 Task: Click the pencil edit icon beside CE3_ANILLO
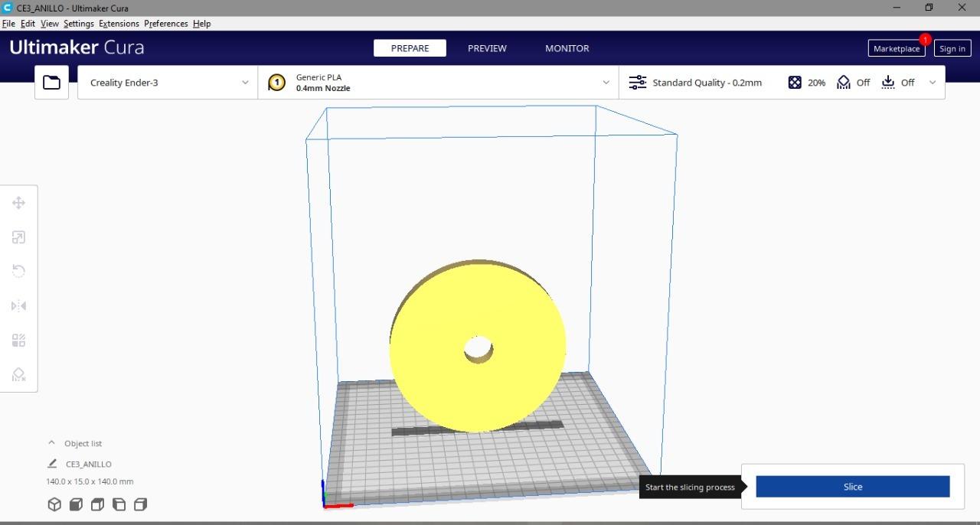(x=52, y=464)
